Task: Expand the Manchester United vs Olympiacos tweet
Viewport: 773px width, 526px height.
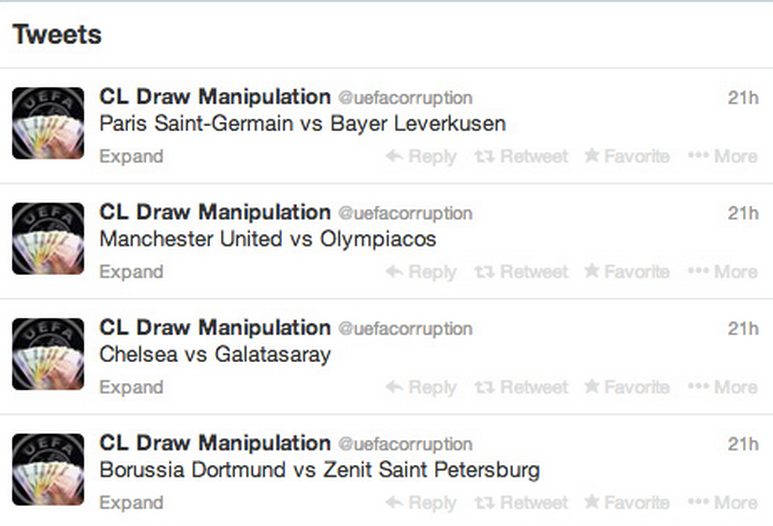Action: pyautogui.click(x=131, y=272)
